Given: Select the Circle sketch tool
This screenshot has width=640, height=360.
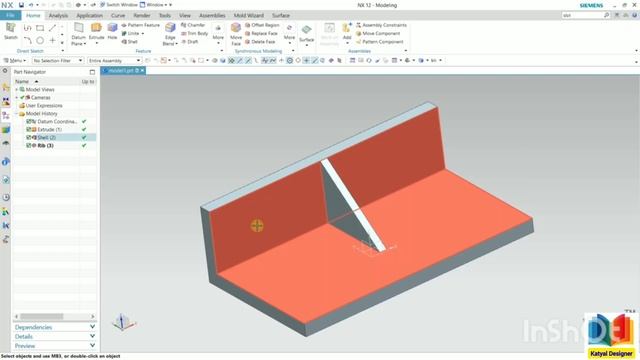Looking at the screenshot, I should pos(40,40).
